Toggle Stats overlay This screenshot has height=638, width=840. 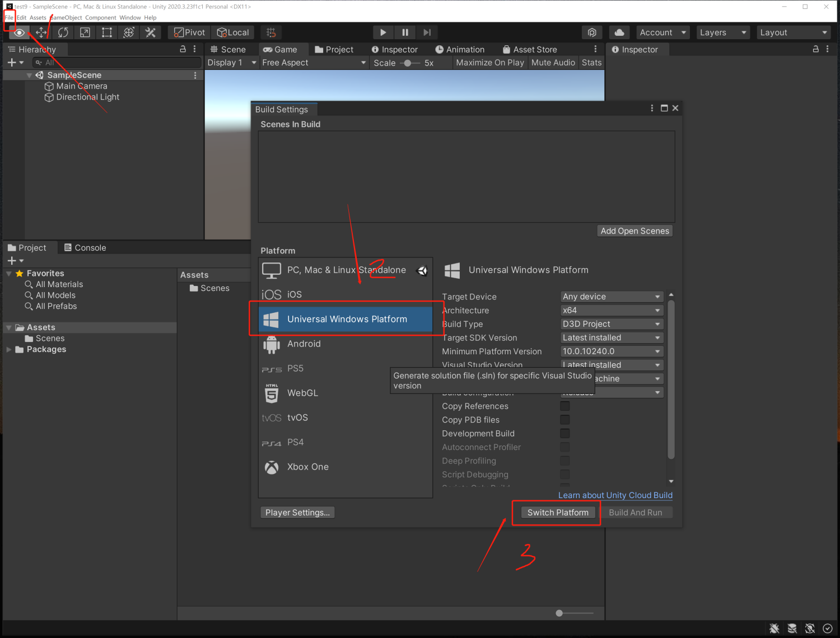click(x=591, y=63)
